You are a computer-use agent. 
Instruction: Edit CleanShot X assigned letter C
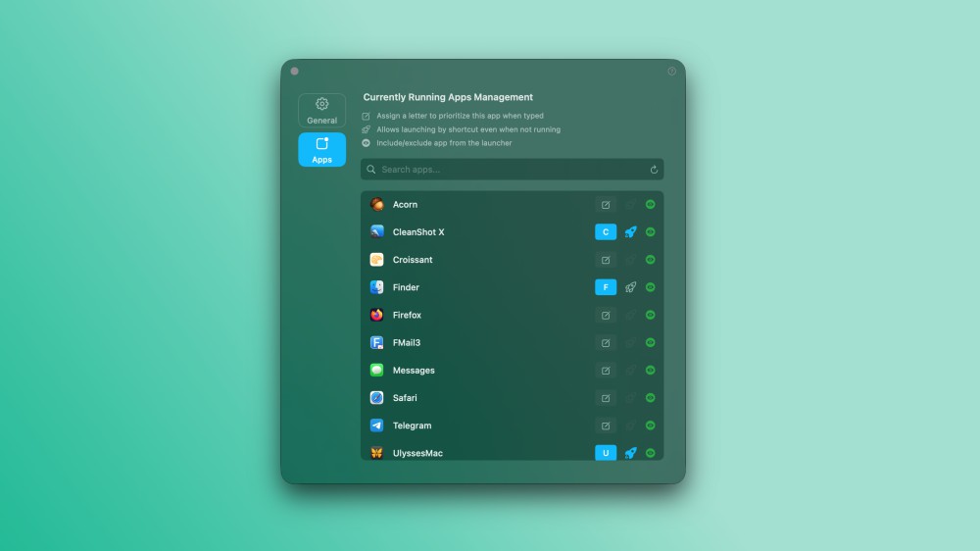tap(606, 232)
